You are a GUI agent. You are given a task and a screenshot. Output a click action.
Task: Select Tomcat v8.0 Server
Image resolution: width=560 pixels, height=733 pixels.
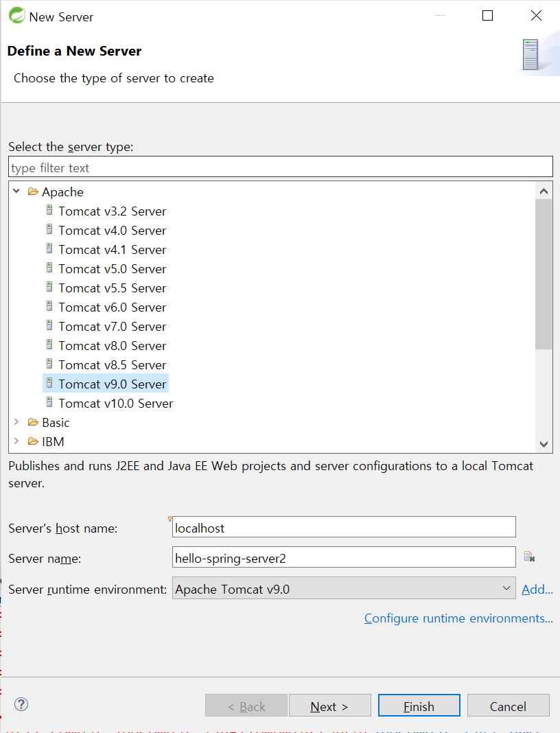pyautogui.click(x=112, y=345)
